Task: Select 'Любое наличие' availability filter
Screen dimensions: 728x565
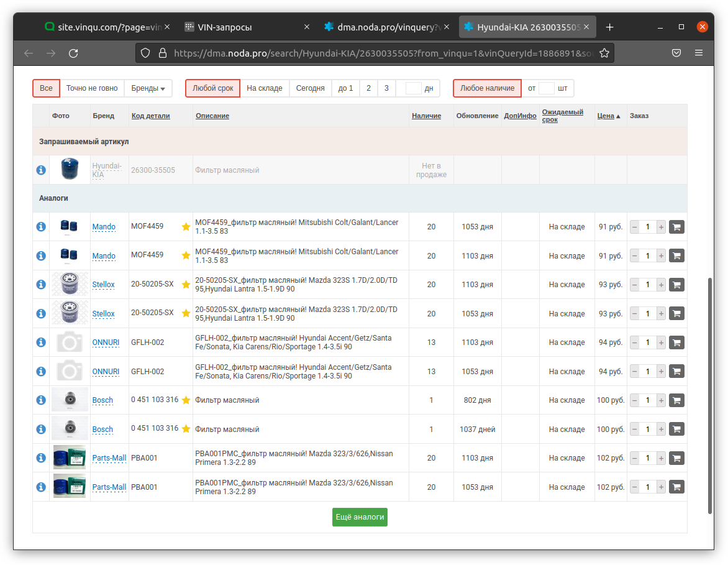Action: click(487, 88)
